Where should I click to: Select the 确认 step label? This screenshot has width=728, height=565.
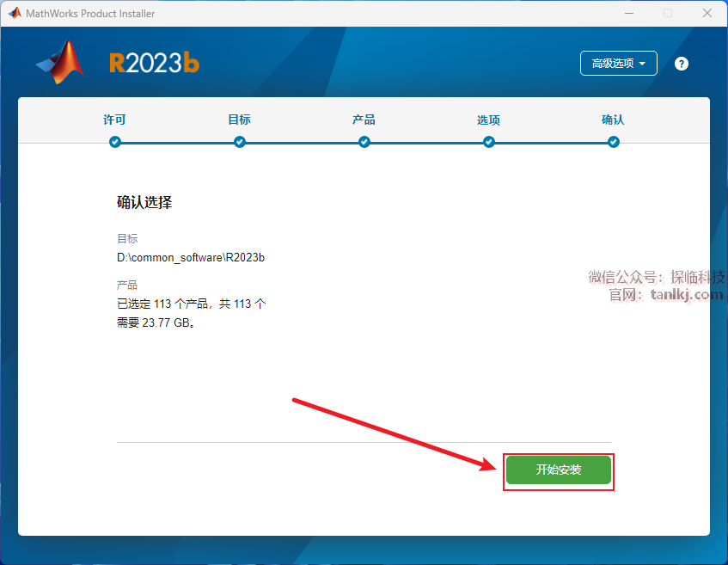coord(613,120)
